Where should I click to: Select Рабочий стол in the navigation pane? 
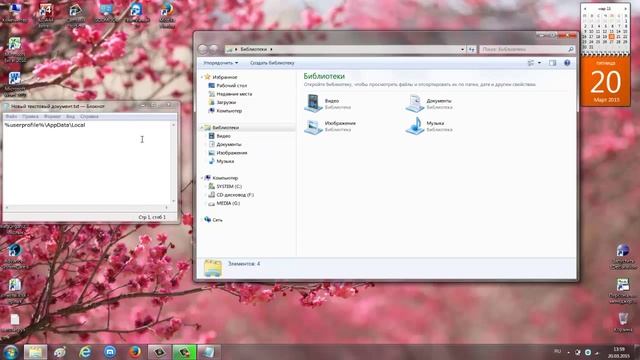point(228,86)
